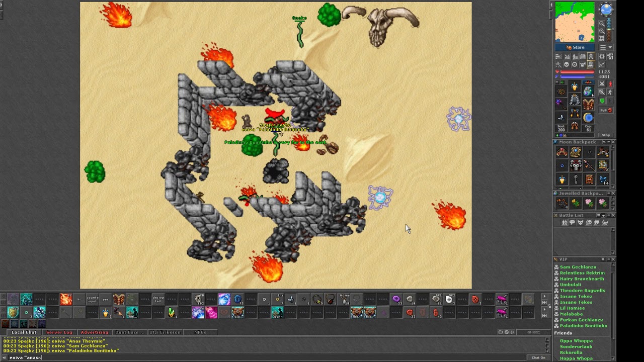Toggle Battle List hide skulled players filter
Screen dimensions: 644x362
[588, 222]
